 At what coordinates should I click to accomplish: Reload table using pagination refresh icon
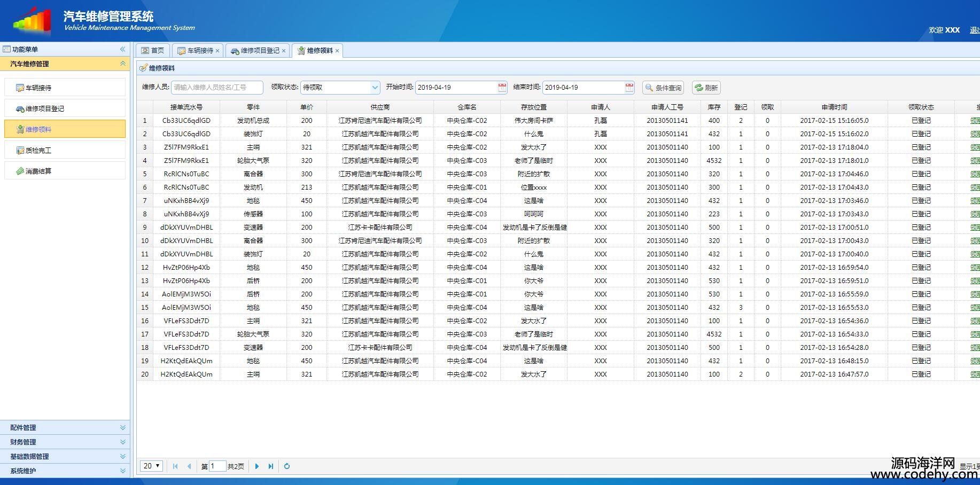click(x=287, y=466)
